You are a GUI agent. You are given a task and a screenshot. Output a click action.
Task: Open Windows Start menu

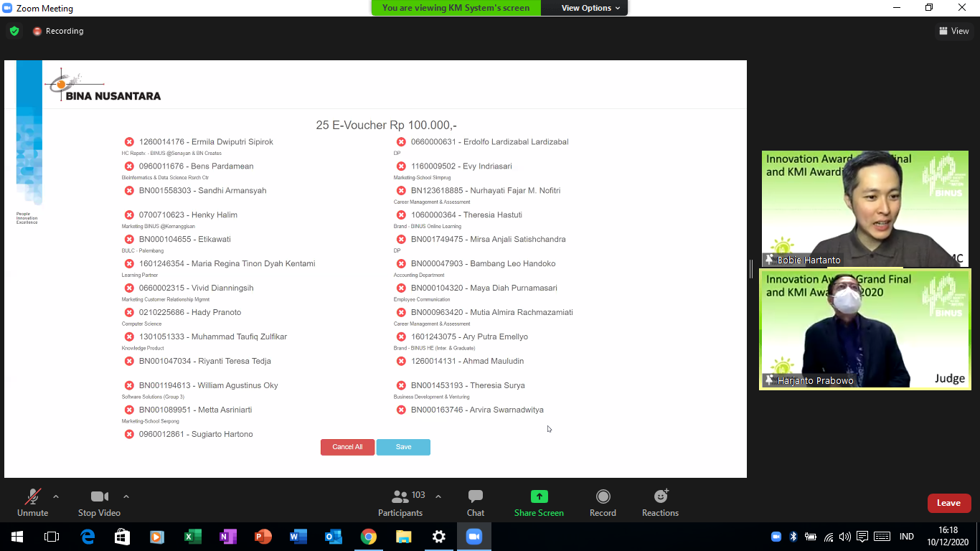click(x=17, y=537)
